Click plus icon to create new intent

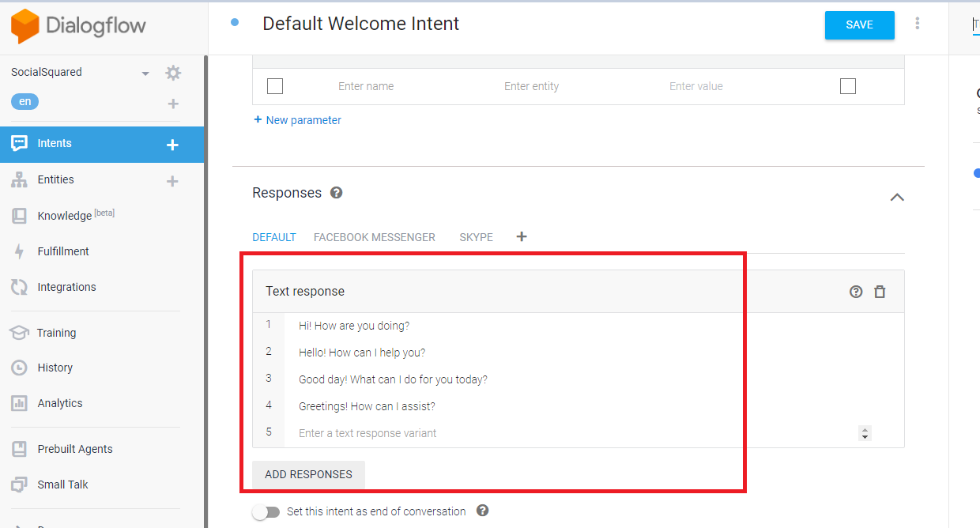click(172, 145)
